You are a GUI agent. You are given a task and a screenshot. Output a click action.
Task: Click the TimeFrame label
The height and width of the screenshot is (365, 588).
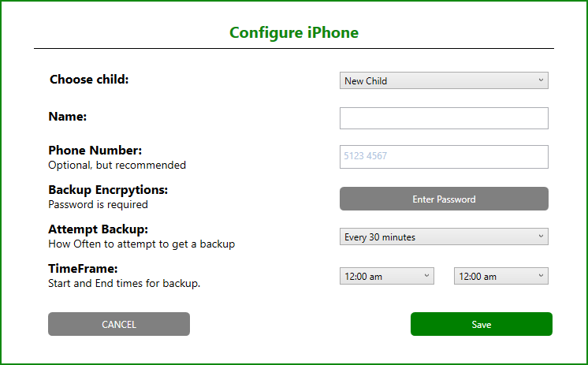83,269
